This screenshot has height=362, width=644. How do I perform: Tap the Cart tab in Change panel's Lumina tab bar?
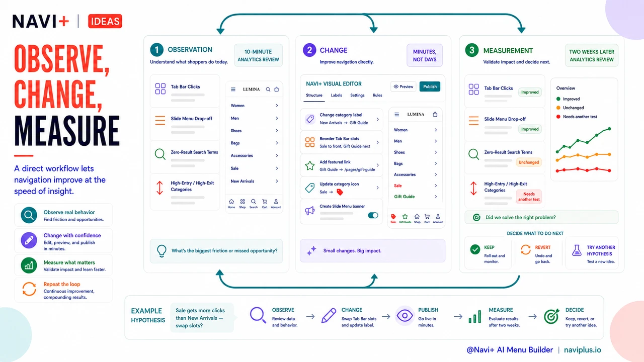(x=427, y=218)
